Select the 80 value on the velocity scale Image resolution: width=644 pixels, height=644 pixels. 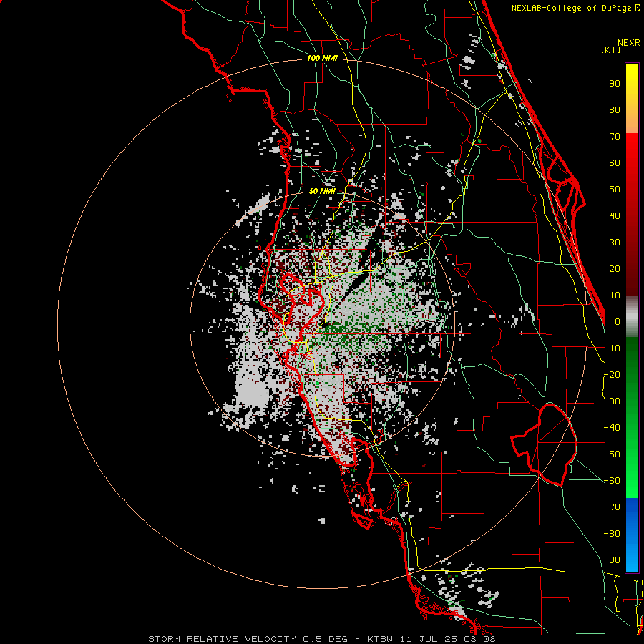[615, 109]
